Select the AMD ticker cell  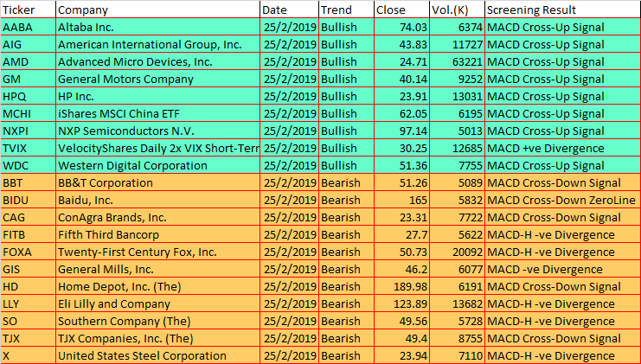tap(29, 61)
